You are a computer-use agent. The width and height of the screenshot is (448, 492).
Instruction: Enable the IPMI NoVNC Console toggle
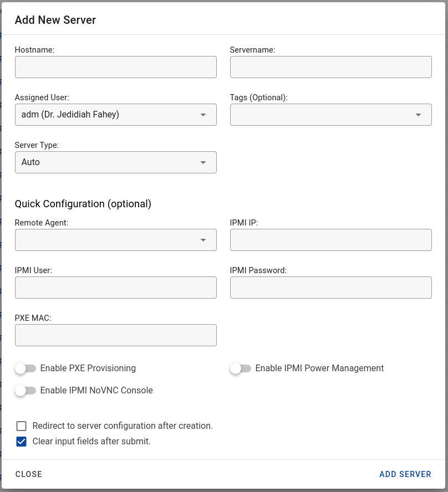pos(26,391)
